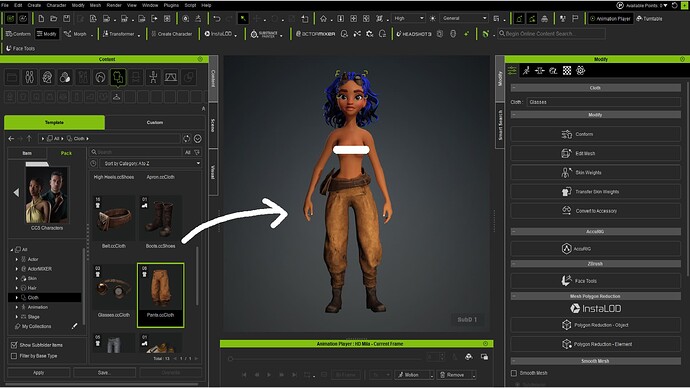Open the Plugins menu
The image size is (690, 388).
tap(171, 5)
